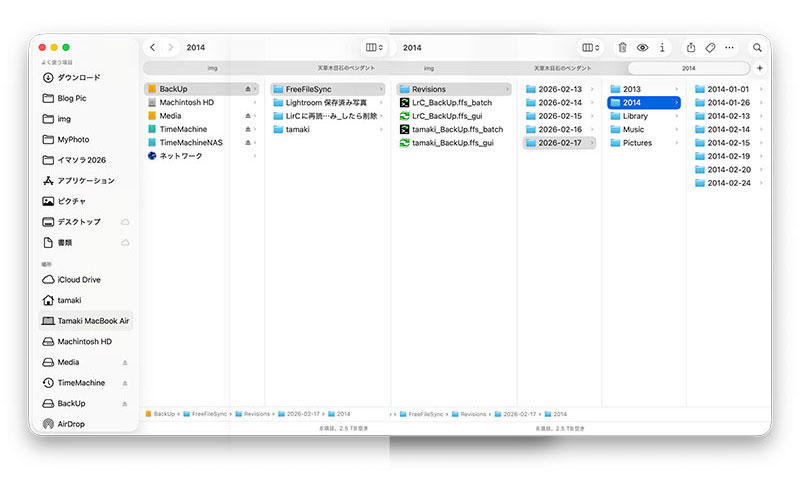Select the 2014 tab on the far right
800x482 pixels.
click(x=688, y=68)
